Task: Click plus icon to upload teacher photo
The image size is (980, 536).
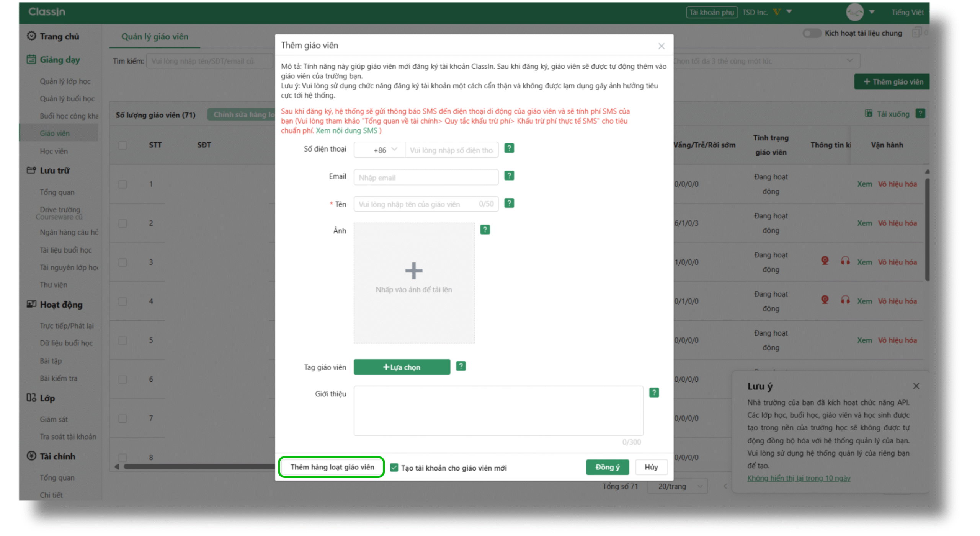Action: pos(413,271)
